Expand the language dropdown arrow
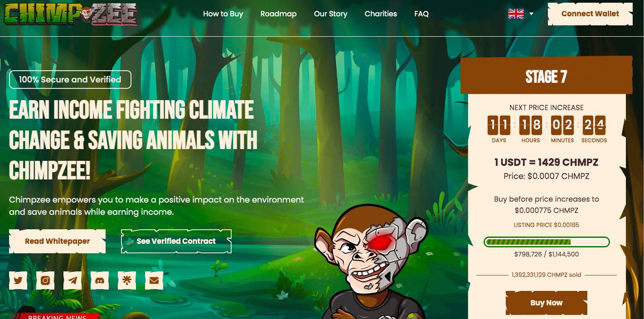 coord(531,14)
